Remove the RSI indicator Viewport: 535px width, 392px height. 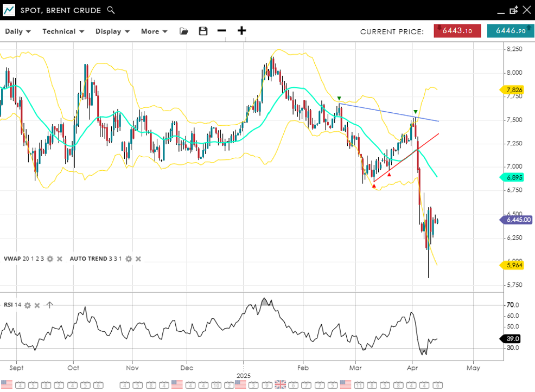pyautogui.click(x=37, y=305)
